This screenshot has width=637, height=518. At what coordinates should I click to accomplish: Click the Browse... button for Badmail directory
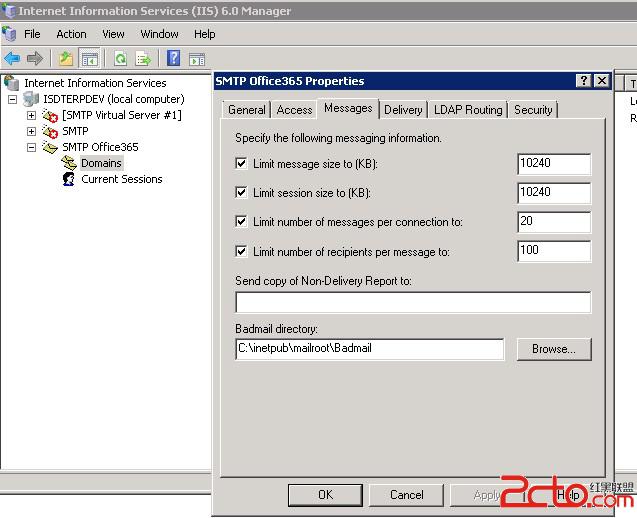tap(554, 349)
